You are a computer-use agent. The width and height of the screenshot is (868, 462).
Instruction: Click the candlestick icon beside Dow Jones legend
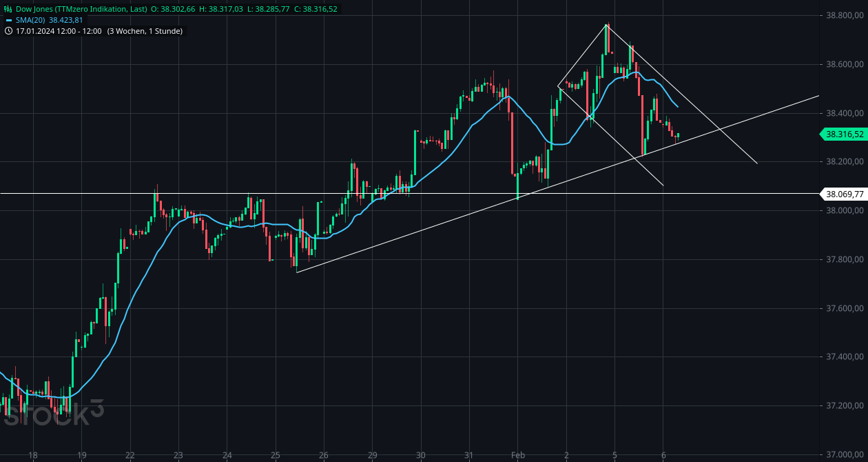point(7,10)
